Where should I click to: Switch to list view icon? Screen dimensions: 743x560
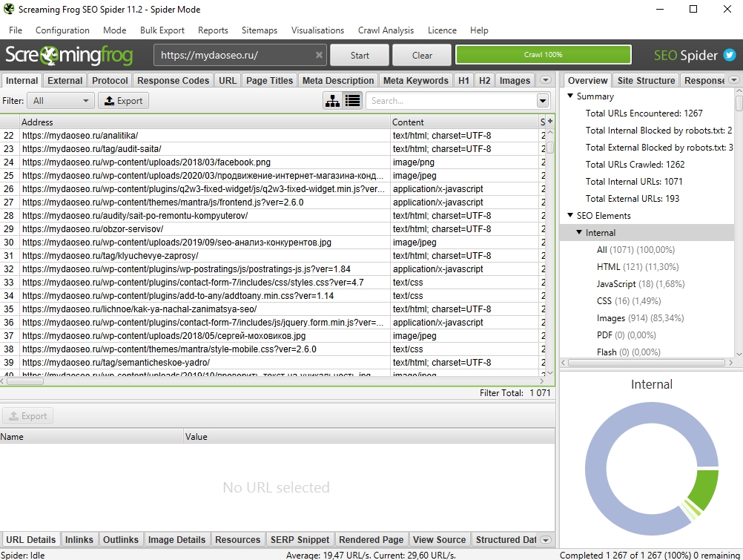pyautogui.click(x=352, y=101)
